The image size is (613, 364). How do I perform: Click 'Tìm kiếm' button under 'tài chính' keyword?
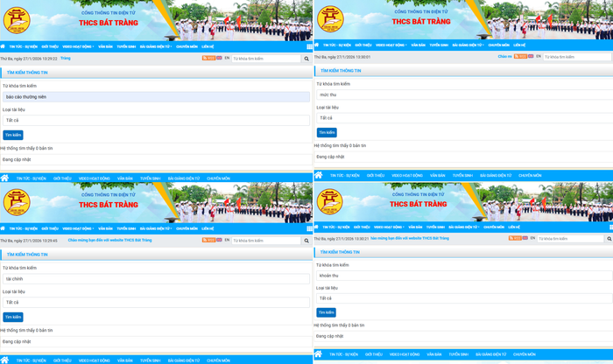(x=13, y=317)
